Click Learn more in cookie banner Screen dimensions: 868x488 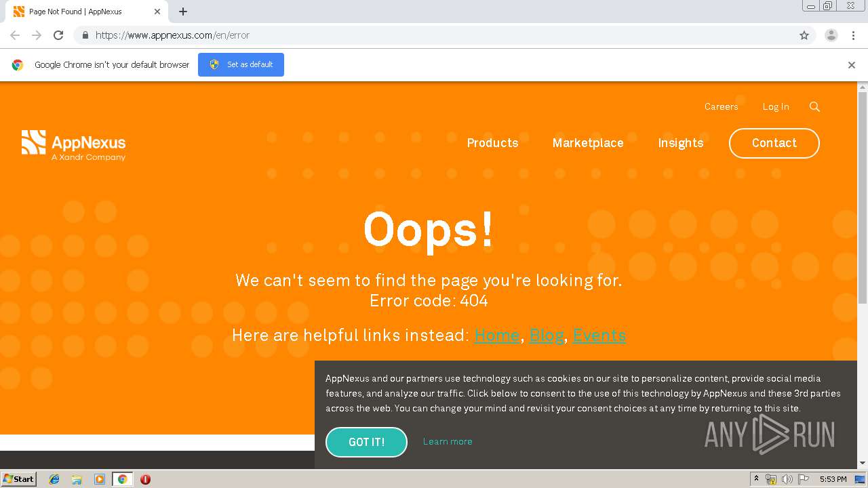[448, 441]
